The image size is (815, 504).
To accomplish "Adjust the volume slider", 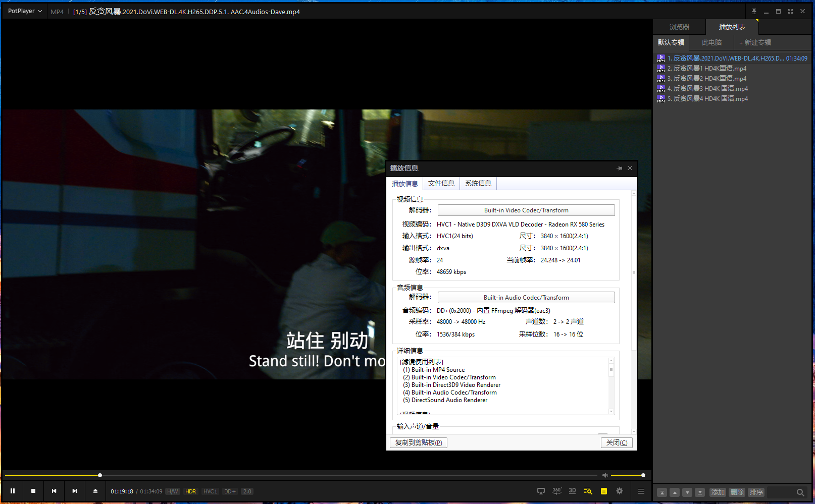I will click(x=627, y=475).
